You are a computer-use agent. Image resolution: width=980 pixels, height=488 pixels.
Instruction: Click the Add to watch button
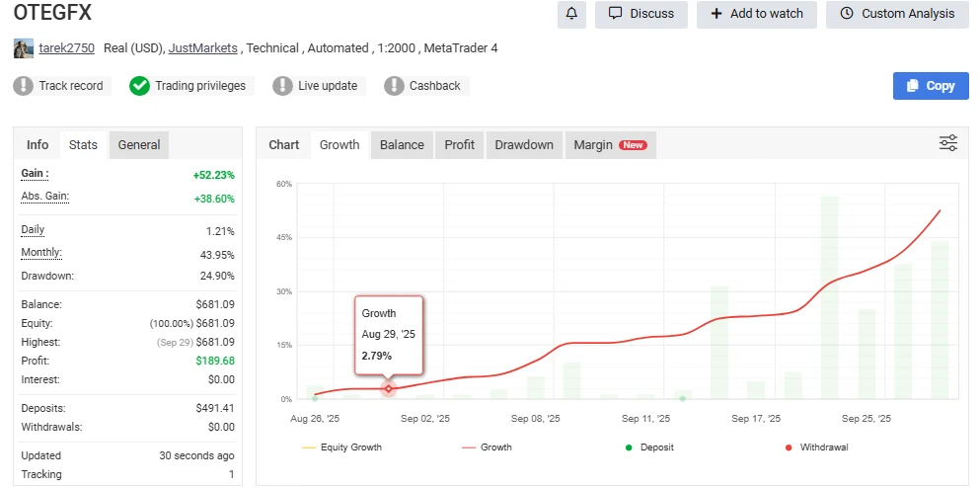pyautogui.click(x=756, y=14)
